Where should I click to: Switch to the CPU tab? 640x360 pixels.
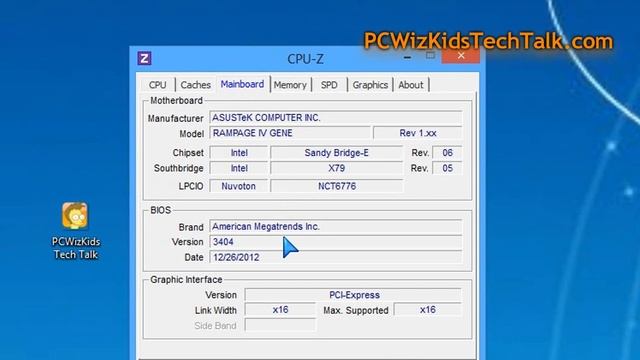click(x=158, y=85)
